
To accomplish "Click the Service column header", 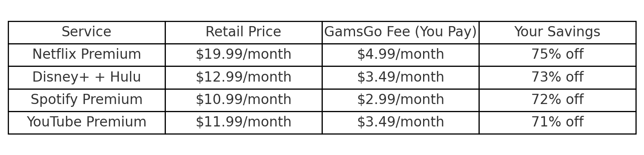I will pos(86,32).
